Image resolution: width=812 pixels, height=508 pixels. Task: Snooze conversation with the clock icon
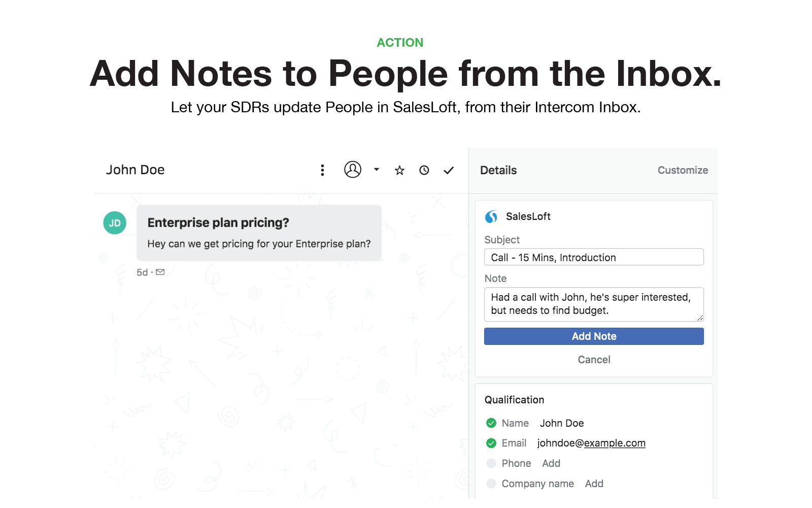(x=424, y=171)
